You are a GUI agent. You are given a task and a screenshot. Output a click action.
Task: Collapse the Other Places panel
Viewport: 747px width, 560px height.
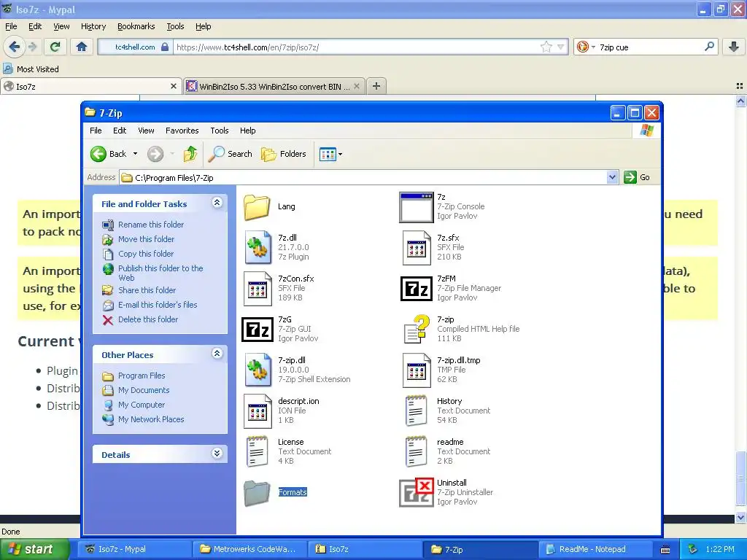(x=217, y=354)
